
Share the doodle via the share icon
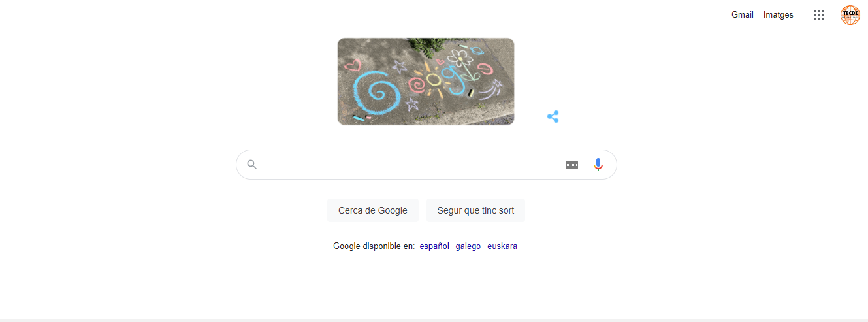(553, 117)
